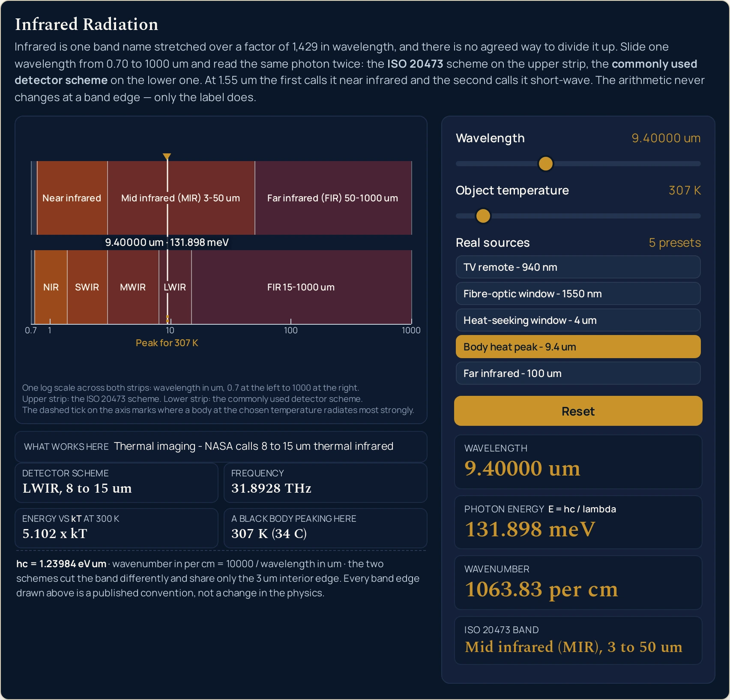
Task: Click the FIR 15-1000 um segment
Action: [301, 287]
